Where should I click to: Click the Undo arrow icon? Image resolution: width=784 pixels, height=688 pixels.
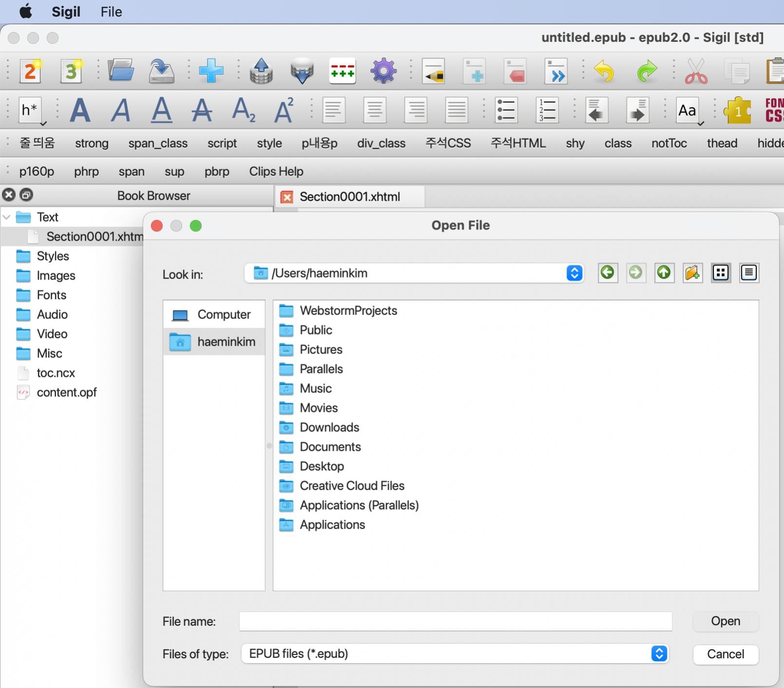tap(604, 71)
